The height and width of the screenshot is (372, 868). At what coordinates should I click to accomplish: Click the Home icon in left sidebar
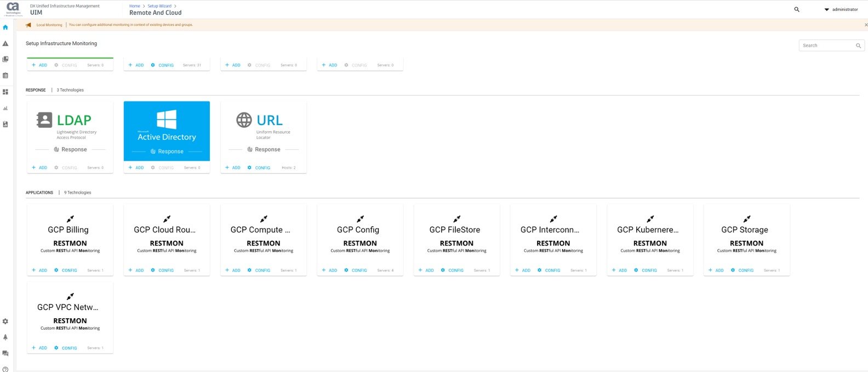5,27
